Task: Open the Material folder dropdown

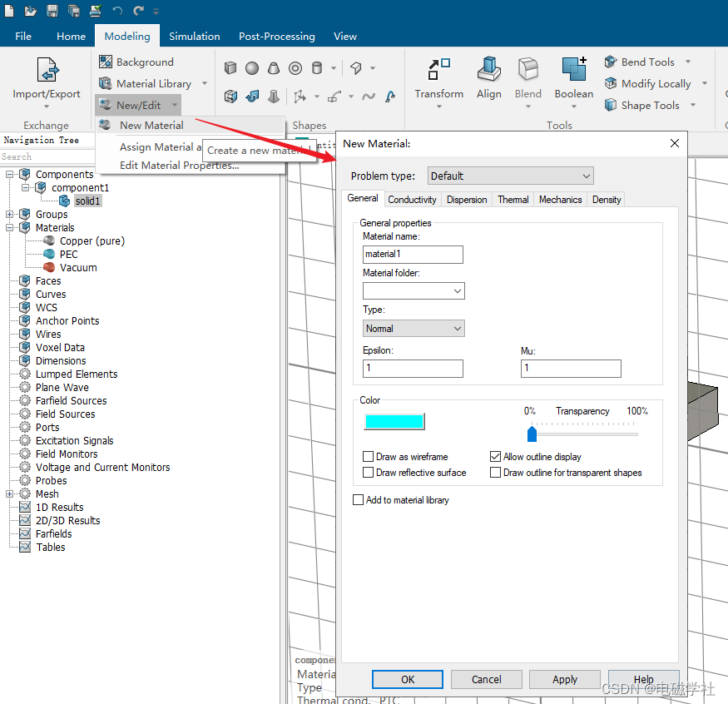Action: click(414, 291)
